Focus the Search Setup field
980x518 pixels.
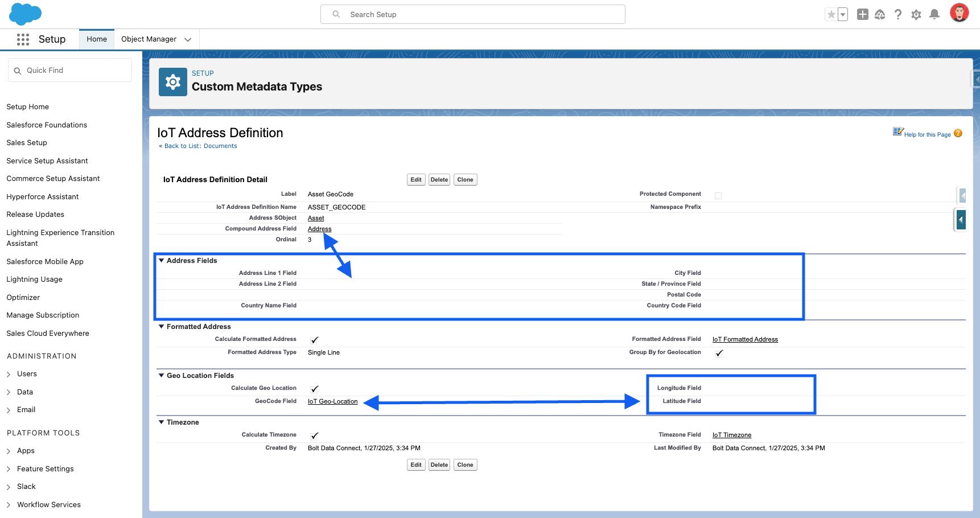473,14
